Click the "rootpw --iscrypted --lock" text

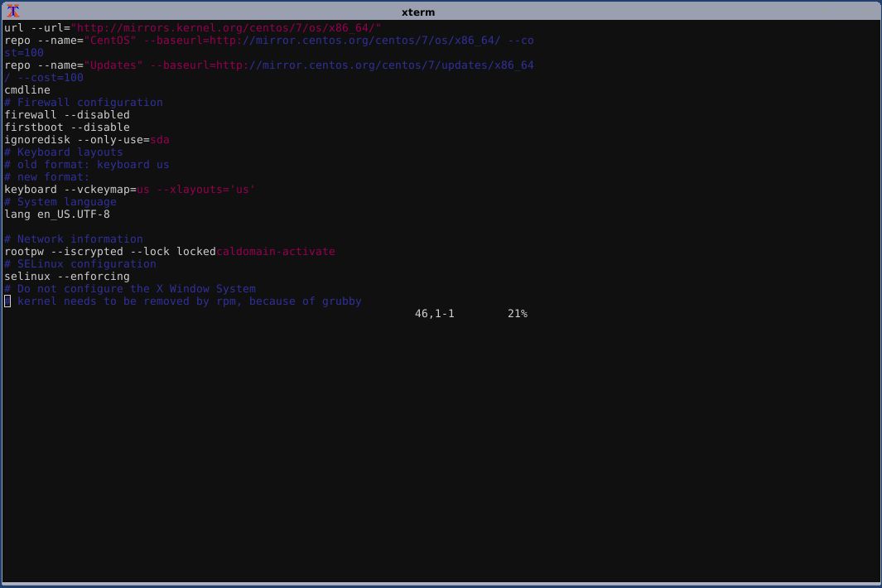(x=87, y=251)
